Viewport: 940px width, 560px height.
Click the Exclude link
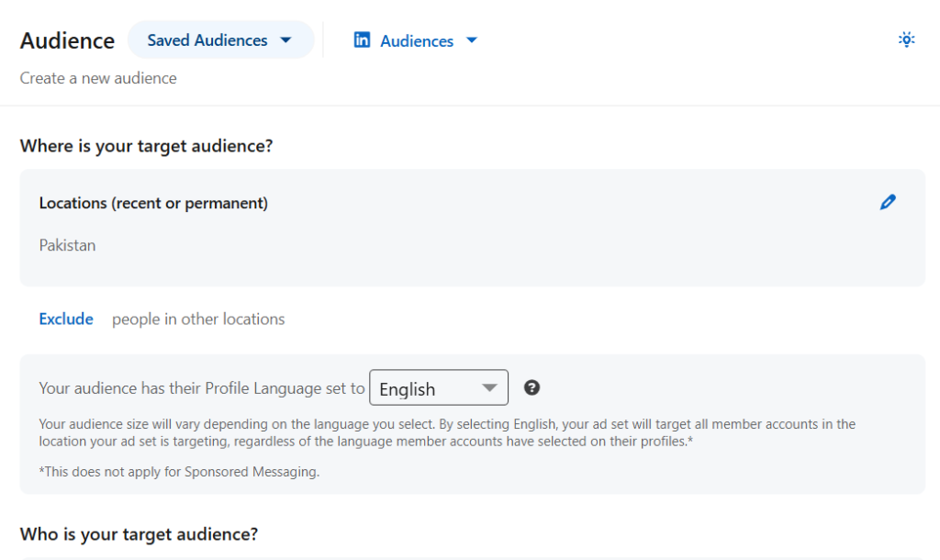[66, 319]
